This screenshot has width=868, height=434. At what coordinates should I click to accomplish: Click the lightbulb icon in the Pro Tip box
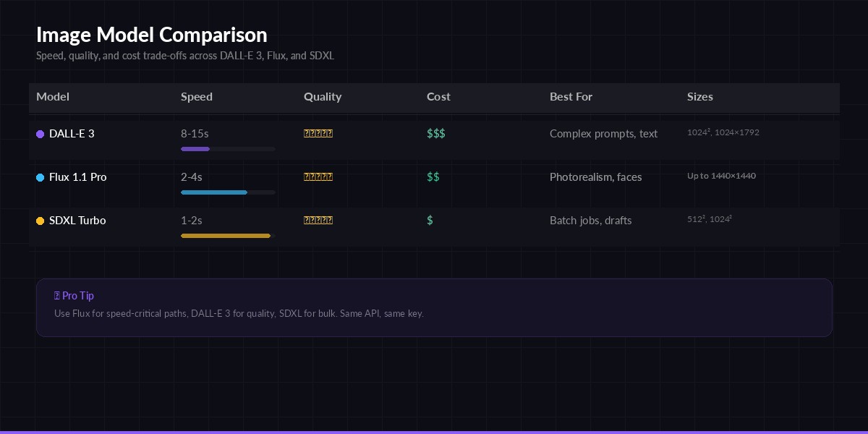57,295
